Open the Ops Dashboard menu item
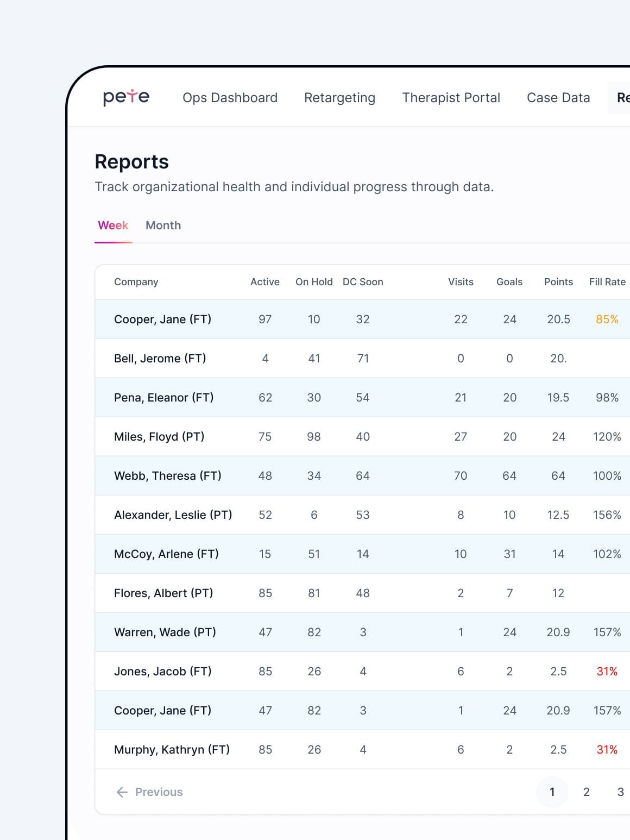Screen dimensions: 630x840 [230, 98]
